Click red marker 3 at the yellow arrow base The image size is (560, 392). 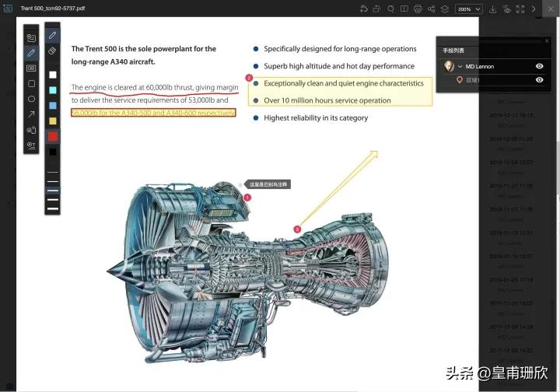click(x=297, y=229)
